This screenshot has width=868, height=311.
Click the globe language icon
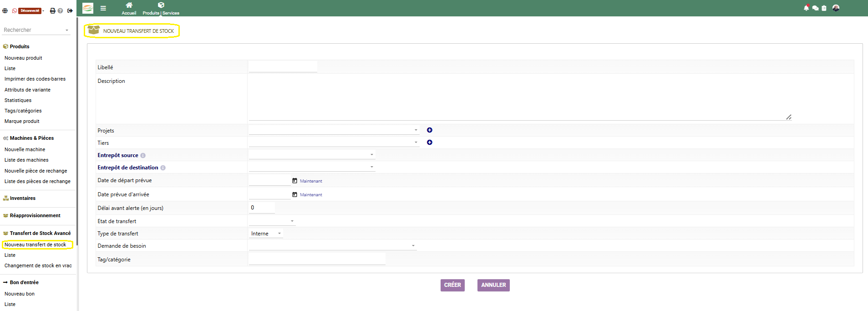pos(5,10)
